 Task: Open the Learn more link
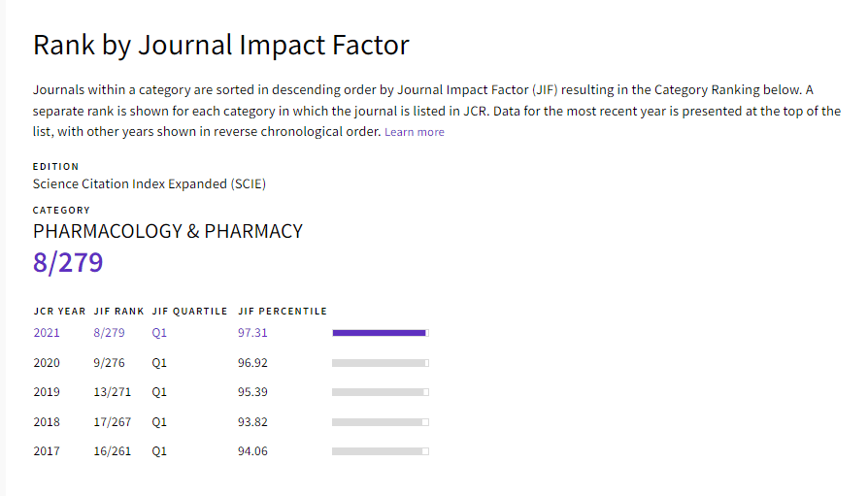[x=415, y=132]
